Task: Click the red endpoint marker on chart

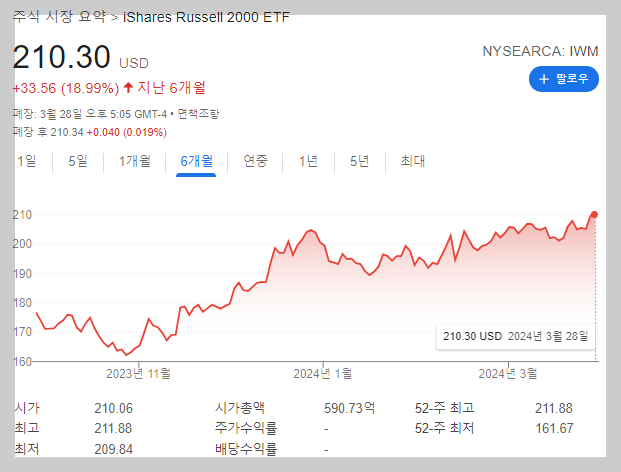Action: tap(594, 215)
